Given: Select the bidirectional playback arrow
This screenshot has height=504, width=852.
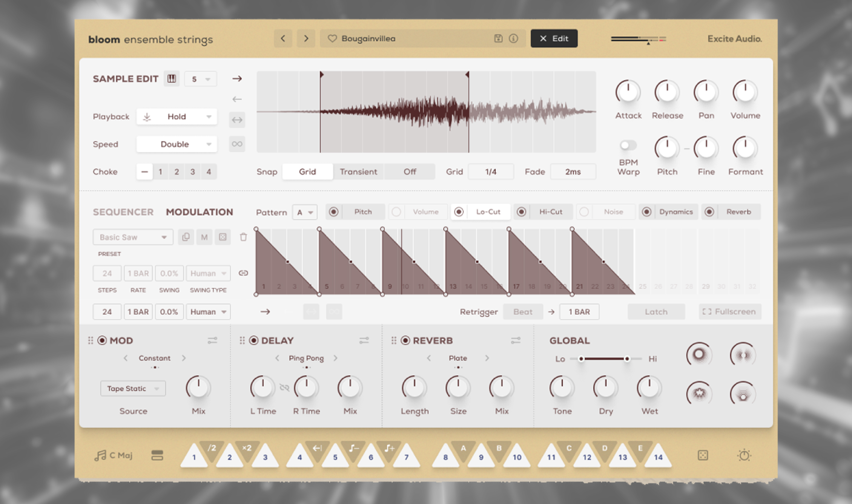Looking at the screenshot, I should coord(237,120).
